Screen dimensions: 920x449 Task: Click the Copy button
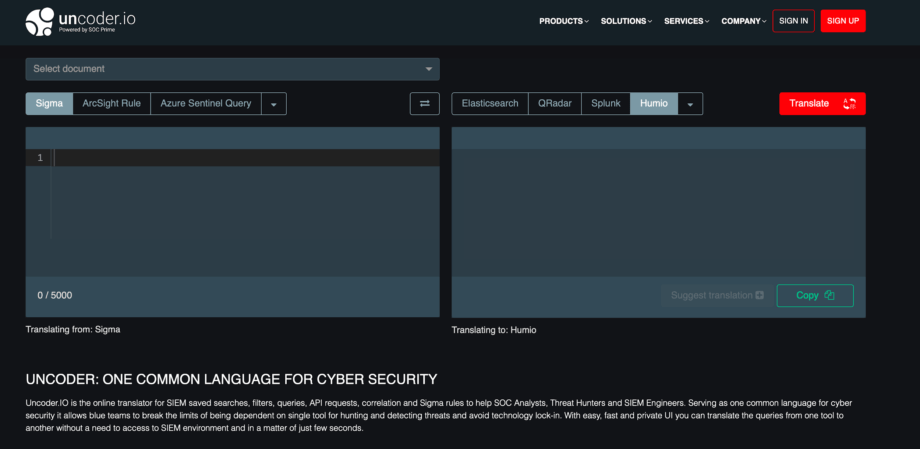point(814,295)
